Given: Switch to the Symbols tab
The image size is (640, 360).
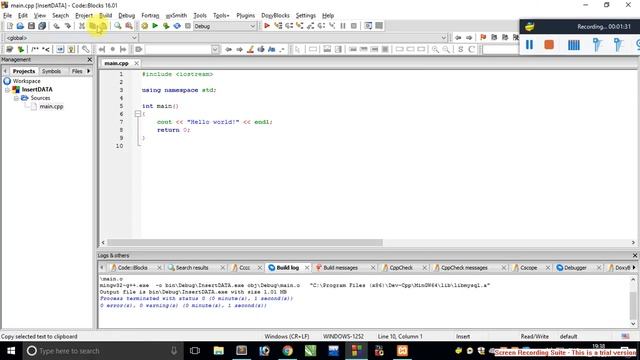Looking at the screenshot, I should [x=51, y=71].
